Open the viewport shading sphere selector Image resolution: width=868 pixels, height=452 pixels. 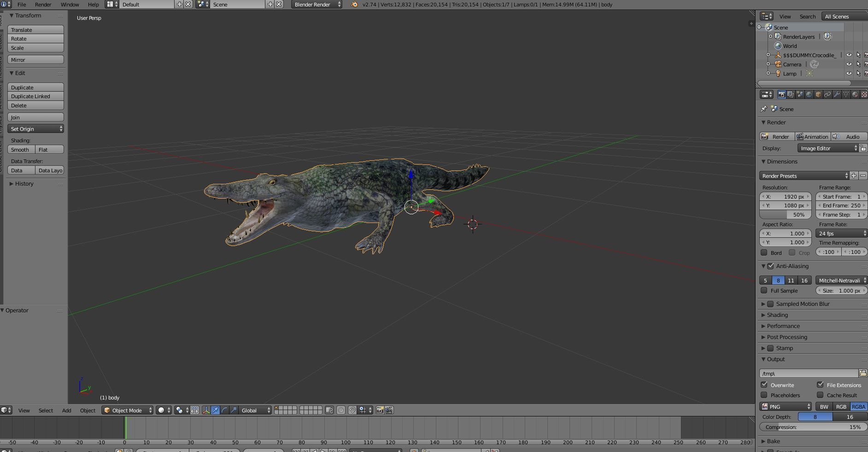[x=164, y=410]
